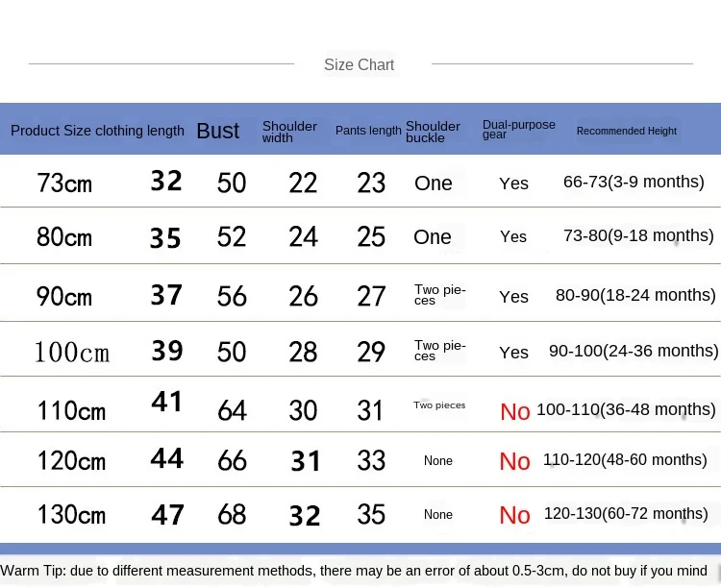
Task: Click the Dual-purpose gear header
Action: 519,129
